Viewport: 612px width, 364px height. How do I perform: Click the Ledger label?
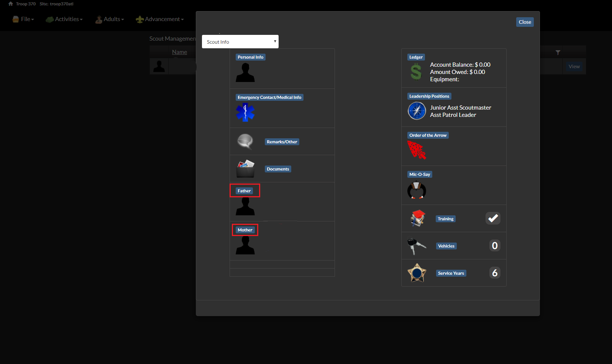416,57
